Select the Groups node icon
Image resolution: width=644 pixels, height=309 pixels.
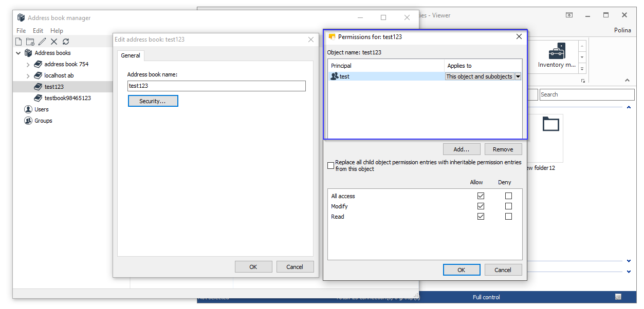(x=28, y=121)
